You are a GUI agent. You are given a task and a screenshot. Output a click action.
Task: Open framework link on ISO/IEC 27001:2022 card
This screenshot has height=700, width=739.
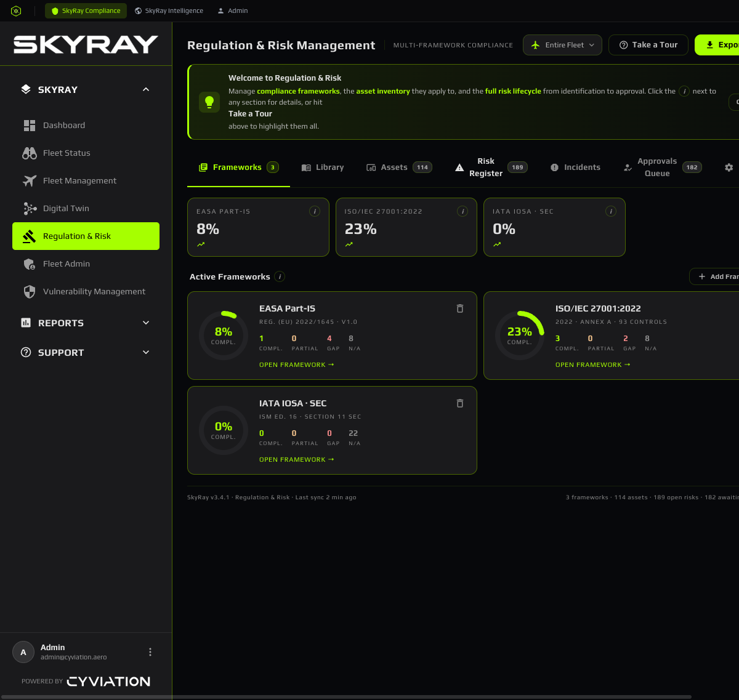(593, 364)
